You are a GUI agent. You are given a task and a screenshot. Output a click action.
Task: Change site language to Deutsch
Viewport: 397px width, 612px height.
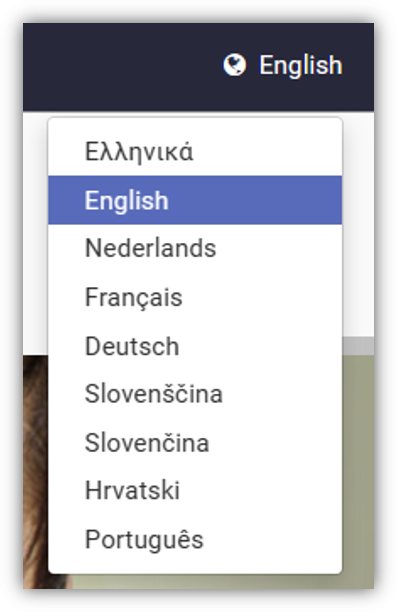(195, 345)
